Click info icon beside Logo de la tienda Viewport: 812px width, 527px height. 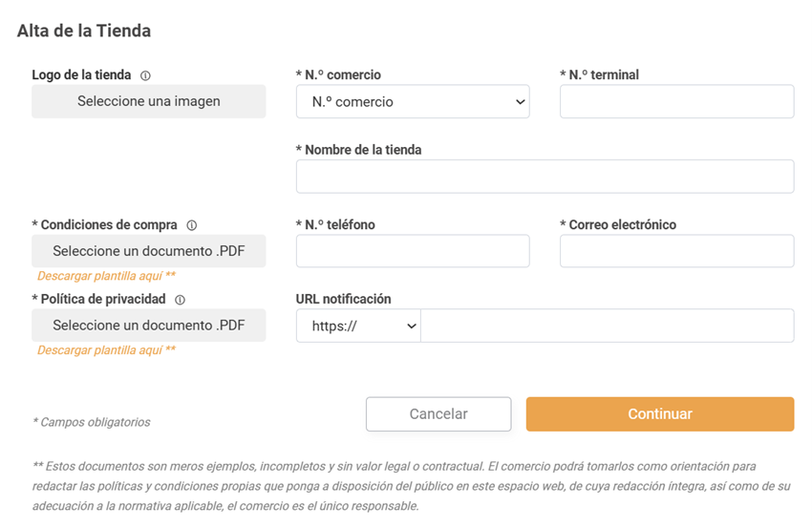point(145,75)
